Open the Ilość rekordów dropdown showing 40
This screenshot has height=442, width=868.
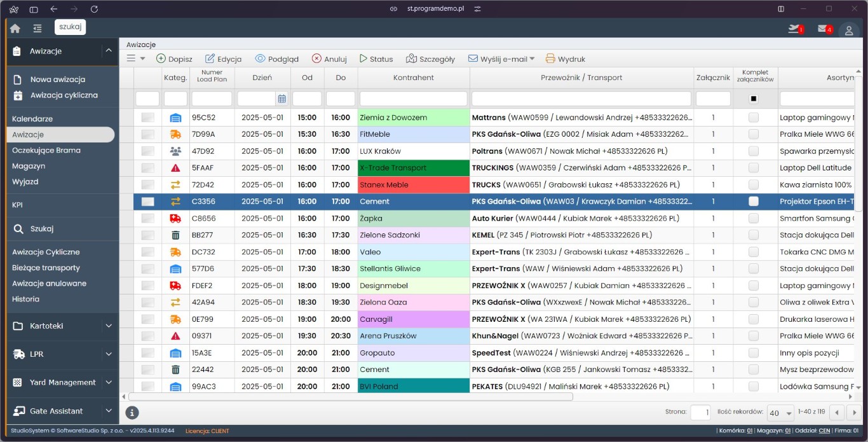pos(781,413)
